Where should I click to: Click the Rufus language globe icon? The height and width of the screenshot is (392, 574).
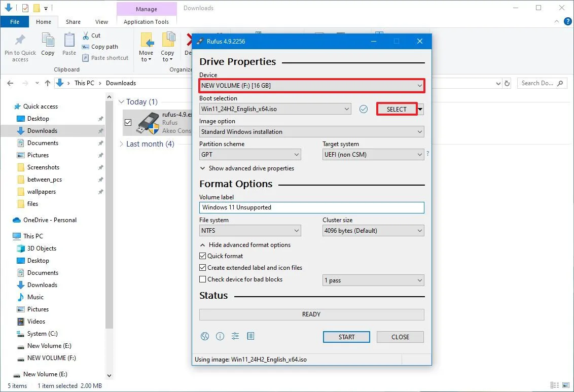205,336
